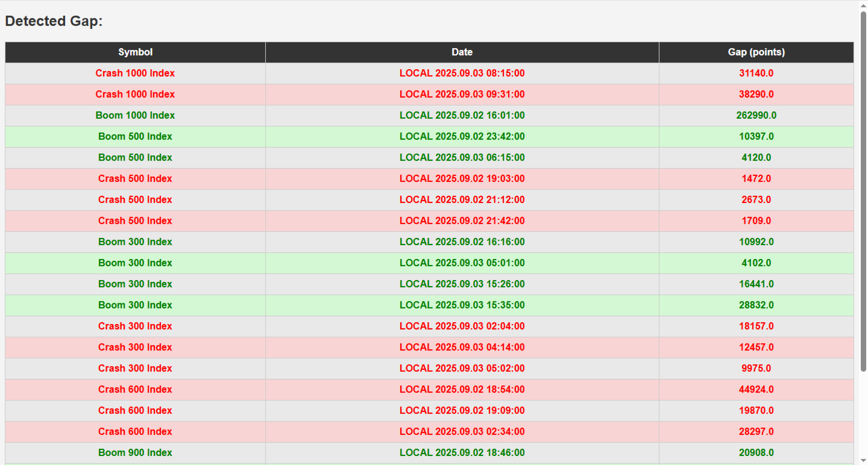Click the gap value 2673.0
The height and width of the screenshot is (465, 868).
coord(756,200)
